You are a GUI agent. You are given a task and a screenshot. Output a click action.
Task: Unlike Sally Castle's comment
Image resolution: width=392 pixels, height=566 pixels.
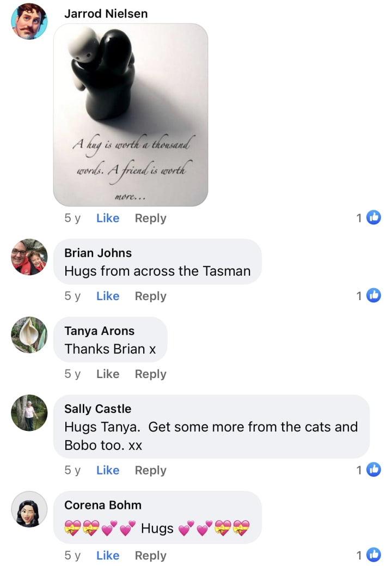[x=107, y=470]
